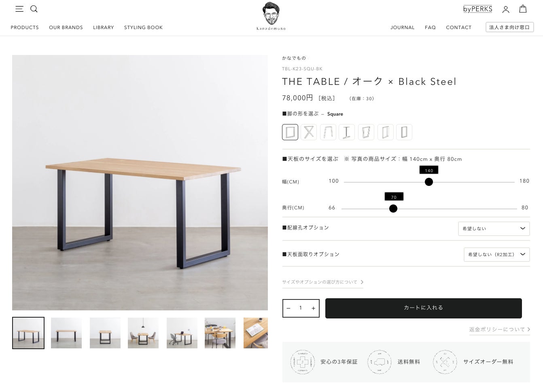Image resolution: width=543 pixels, height=392 pixels.
Task: Click the search magnifier icon
Action: point(34,9)
